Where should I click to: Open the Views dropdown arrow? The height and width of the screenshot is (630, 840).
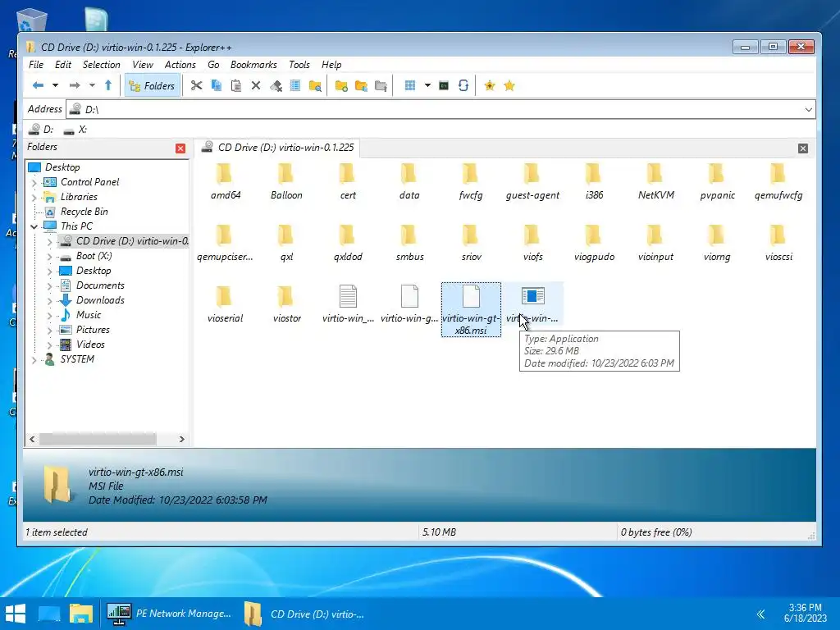pos(427,85)
